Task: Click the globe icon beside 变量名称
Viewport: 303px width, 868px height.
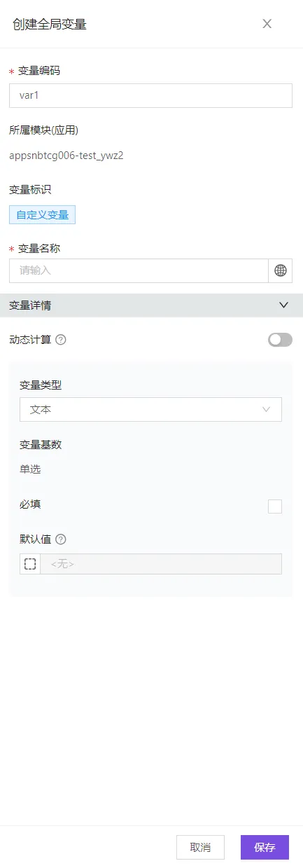Action: pyautogui.click(x=280, y=270)
